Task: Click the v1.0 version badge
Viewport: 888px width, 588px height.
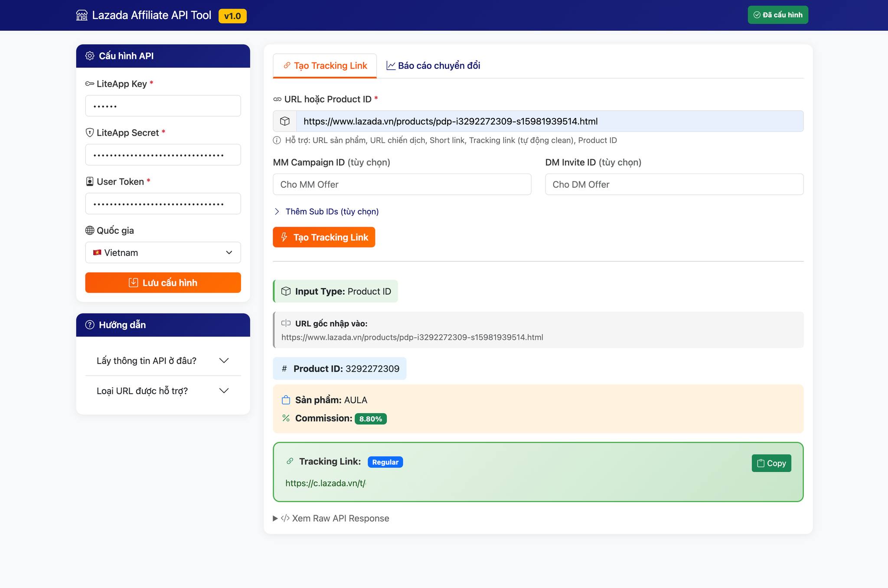Action: click(x=232, y=16)
